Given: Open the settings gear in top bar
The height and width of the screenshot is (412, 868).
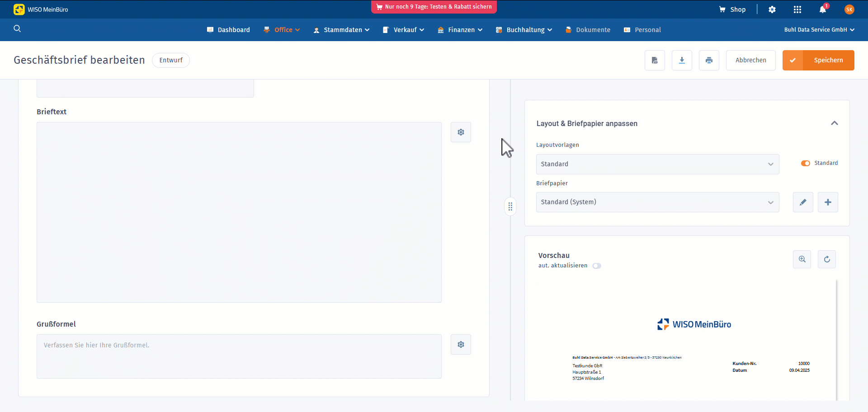Looking at the screenshot, I should [772, 9].
